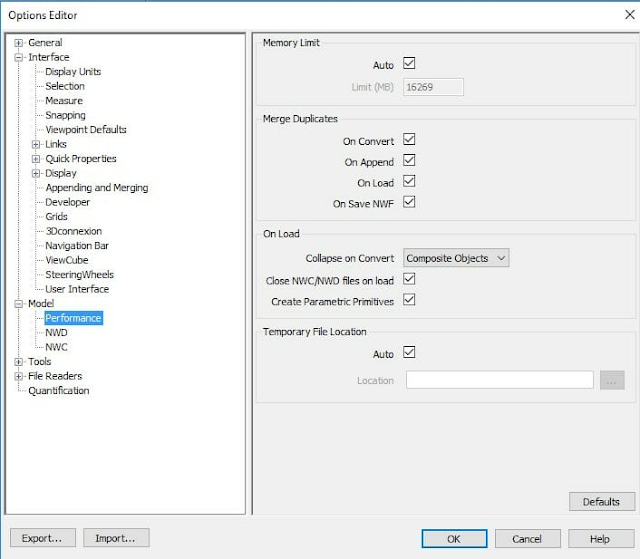Screen dimensions: 640x559
Task: Open the NWD options page
Action: (56, 333)
